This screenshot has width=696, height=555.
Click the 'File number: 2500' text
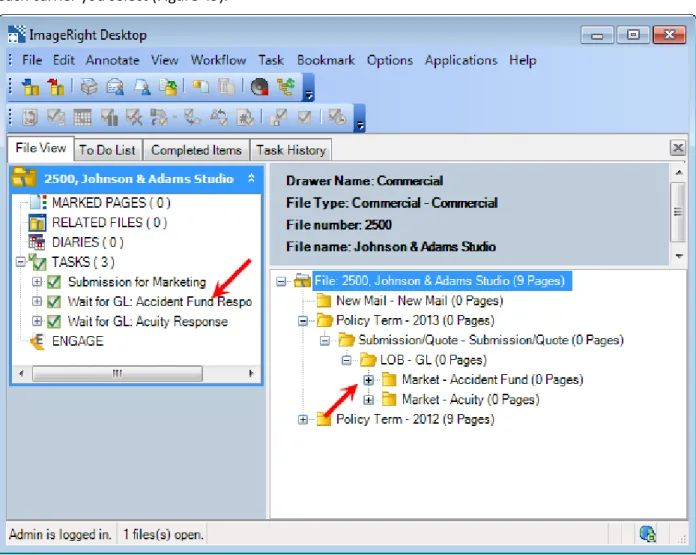pyautogui.click(x=339, y=225)
